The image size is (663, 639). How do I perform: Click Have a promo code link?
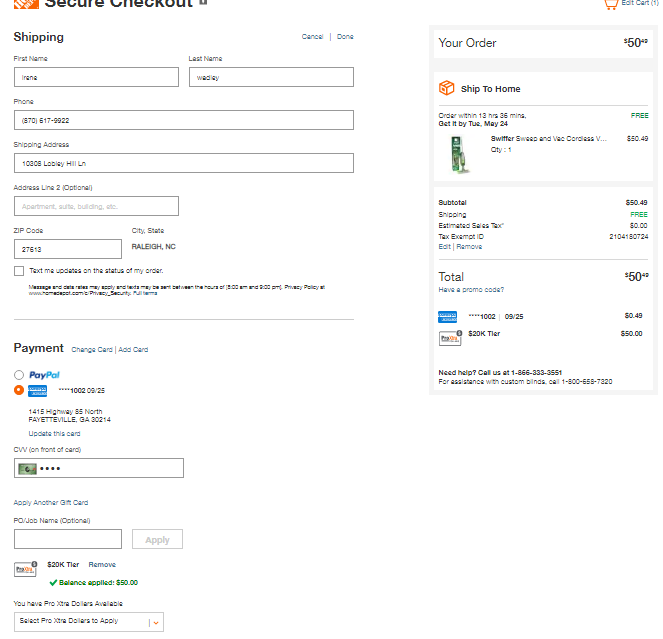coord(471,290)
